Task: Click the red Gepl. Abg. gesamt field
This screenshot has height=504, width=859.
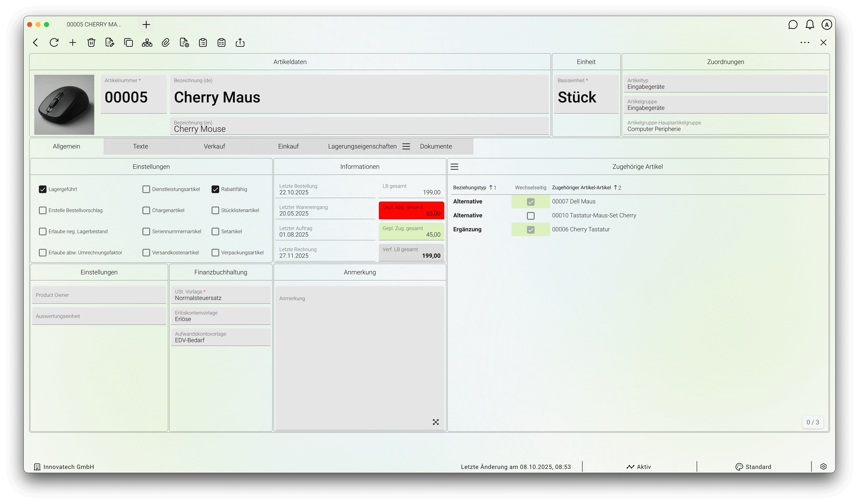Action: (411, 210)
